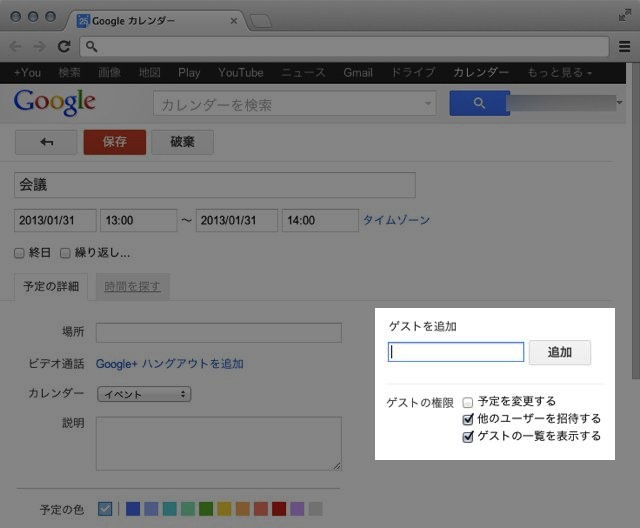The width and height of the screenshot is (640, 528).
Task: Expand the calendar search options arrow
Action: tap(427, 103)
